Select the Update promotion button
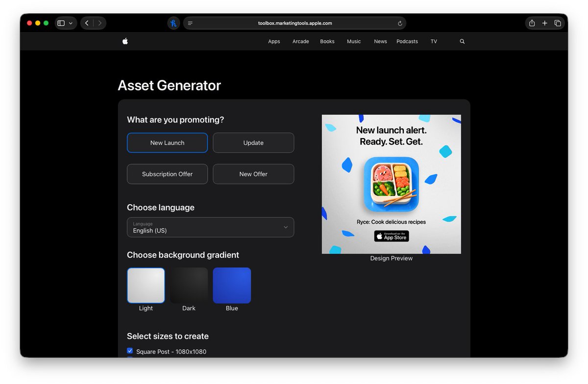The width and height of the screenshot is (588, 384). pos(253,143)
